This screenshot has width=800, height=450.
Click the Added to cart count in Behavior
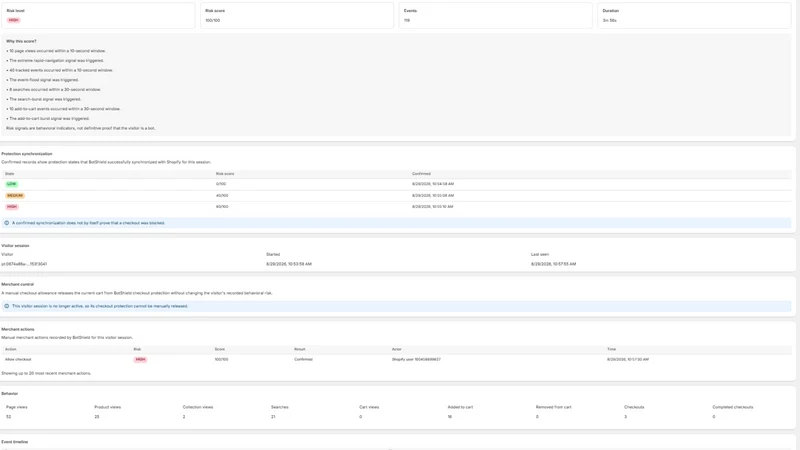click(449, 417)
